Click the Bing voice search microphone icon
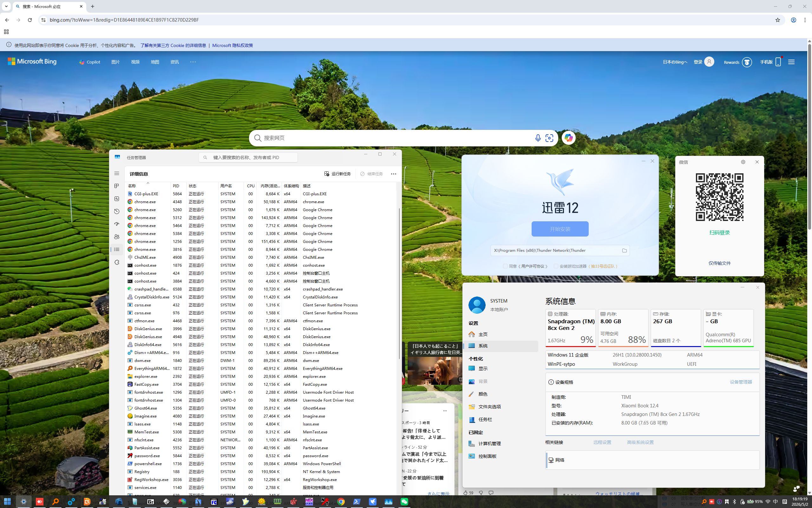This screenshot has width=812, height=508. point(538,138)
